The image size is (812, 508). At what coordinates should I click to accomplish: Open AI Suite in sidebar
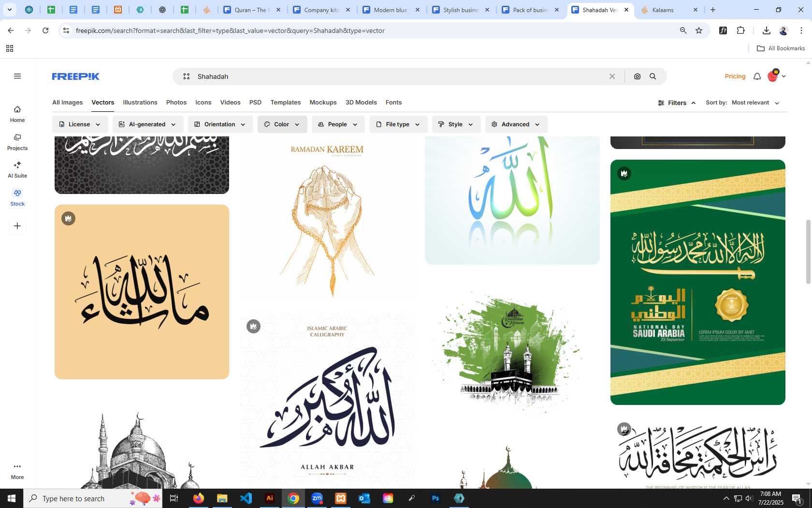[x=17, y=170]
